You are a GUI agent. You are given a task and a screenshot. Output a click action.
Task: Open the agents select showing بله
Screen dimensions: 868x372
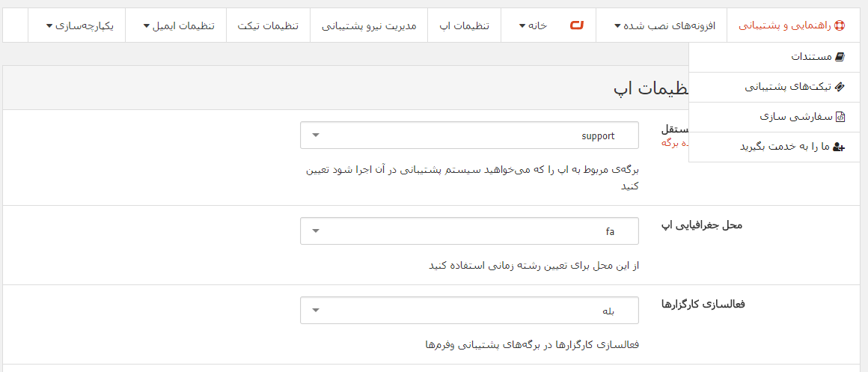pos(469,311)
